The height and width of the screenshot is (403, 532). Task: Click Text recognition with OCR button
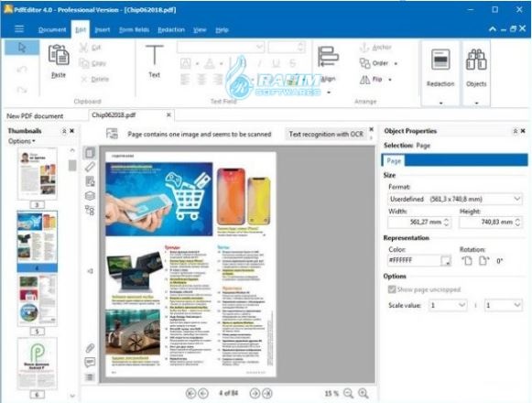326,134
